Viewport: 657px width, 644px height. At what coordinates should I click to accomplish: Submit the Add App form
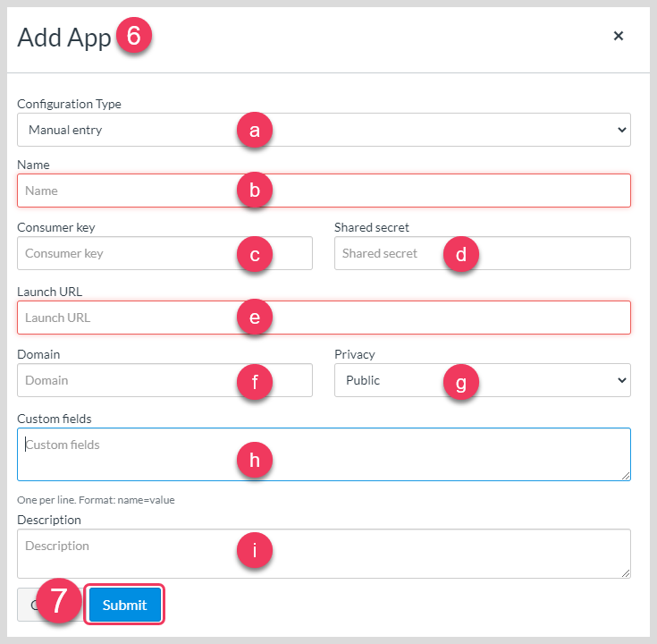coord(125,605)
